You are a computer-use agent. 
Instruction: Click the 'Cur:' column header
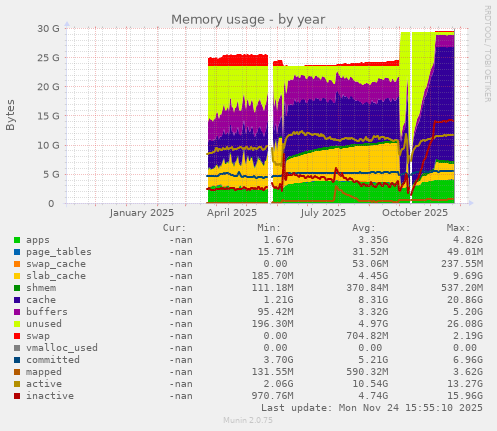click(174, 228)
